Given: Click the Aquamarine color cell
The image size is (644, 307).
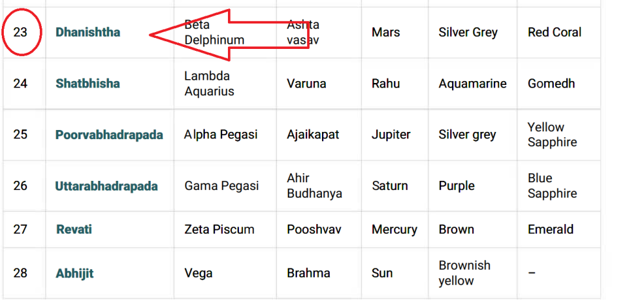Looking at the screenshot, I should (472, 84).
